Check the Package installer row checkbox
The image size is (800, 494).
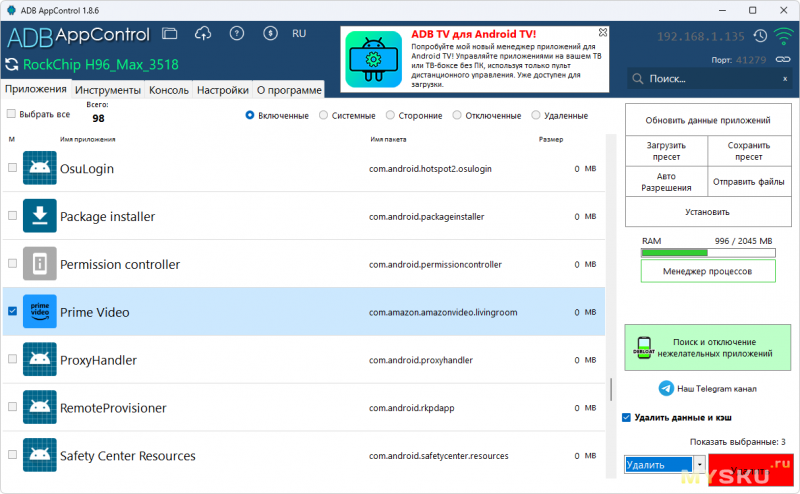[x=13, y=215]
